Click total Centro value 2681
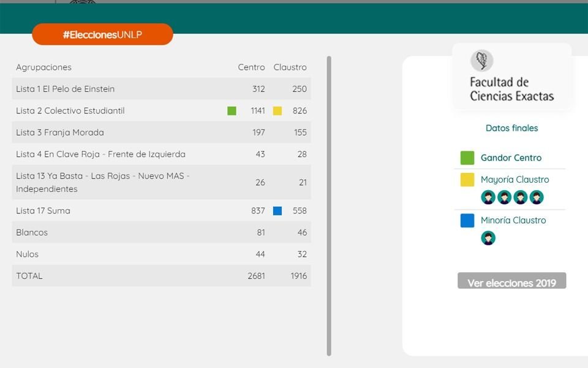The height and width of the screenshot is (368, 588). point(256,276)
